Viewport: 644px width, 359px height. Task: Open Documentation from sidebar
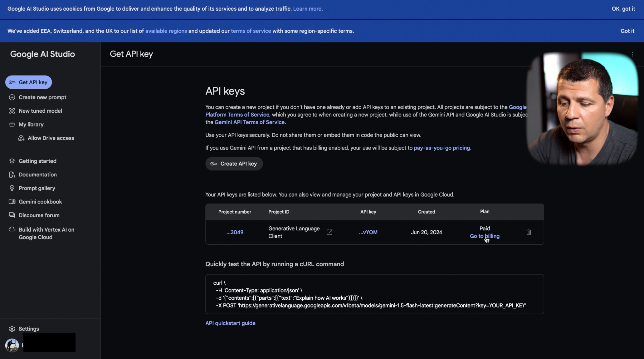pyautogui.click(x=37, y=175)
